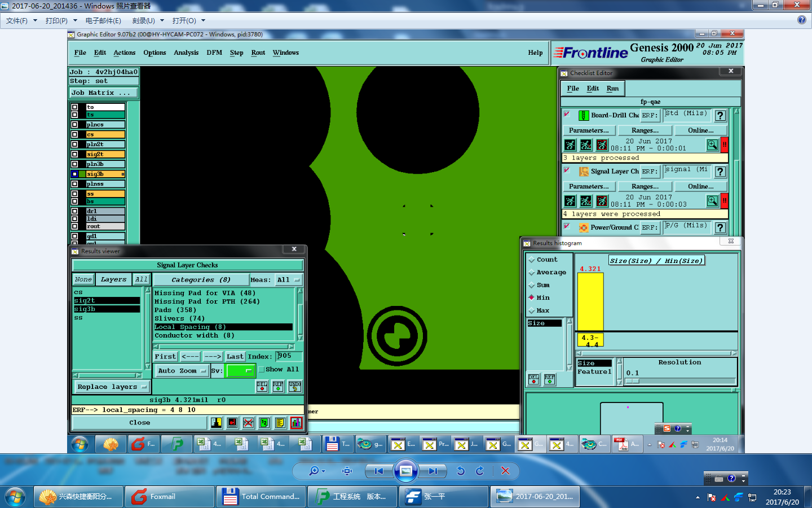Open the Actions menu in Graphic Editor
Image resolution: width=812 pixels, height=508 pixels.
tap(125, 52)
